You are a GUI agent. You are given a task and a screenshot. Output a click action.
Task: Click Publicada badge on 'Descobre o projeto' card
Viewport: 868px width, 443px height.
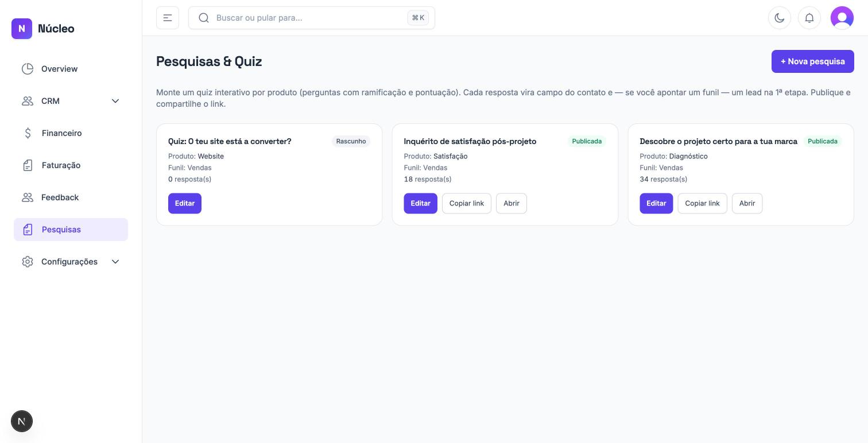[x=822, y=141]
